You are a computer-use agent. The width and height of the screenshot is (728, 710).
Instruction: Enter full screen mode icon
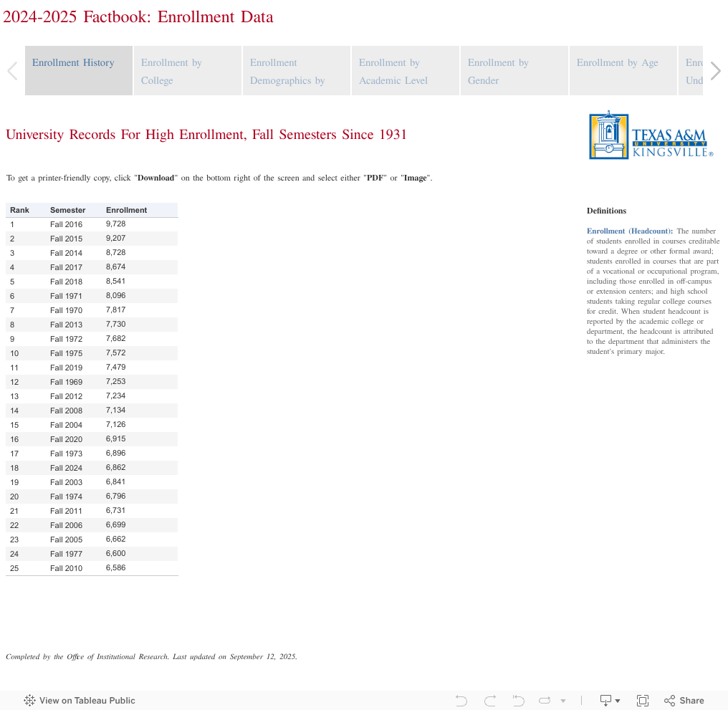pos(643,700)
